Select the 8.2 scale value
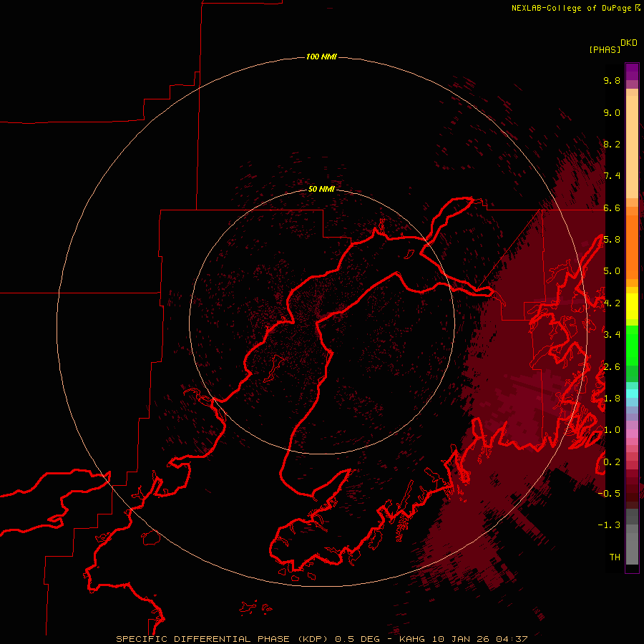 tap(612, 144)
